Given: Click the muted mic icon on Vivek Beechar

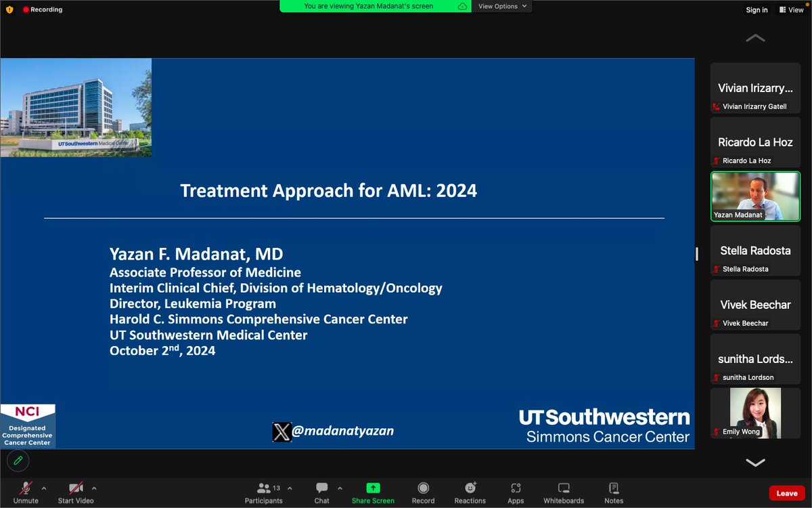Looking at the screenshot, I should 717,324.
